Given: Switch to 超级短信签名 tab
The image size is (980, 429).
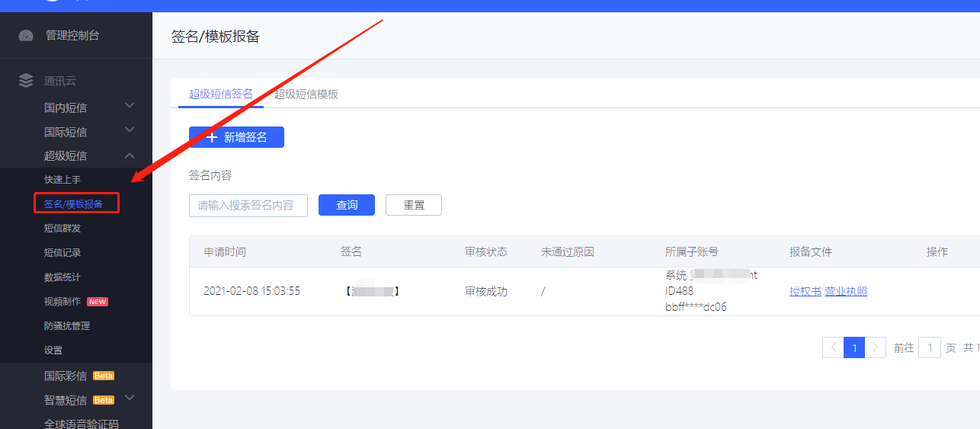Looking at the screenshot, I should coord(221,94).
